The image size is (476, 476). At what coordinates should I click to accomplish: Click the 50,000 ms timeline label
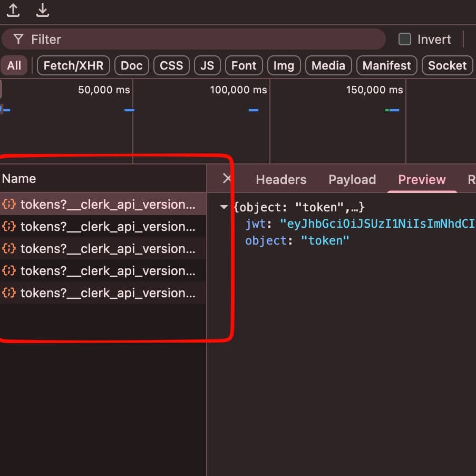click(104, 90)
